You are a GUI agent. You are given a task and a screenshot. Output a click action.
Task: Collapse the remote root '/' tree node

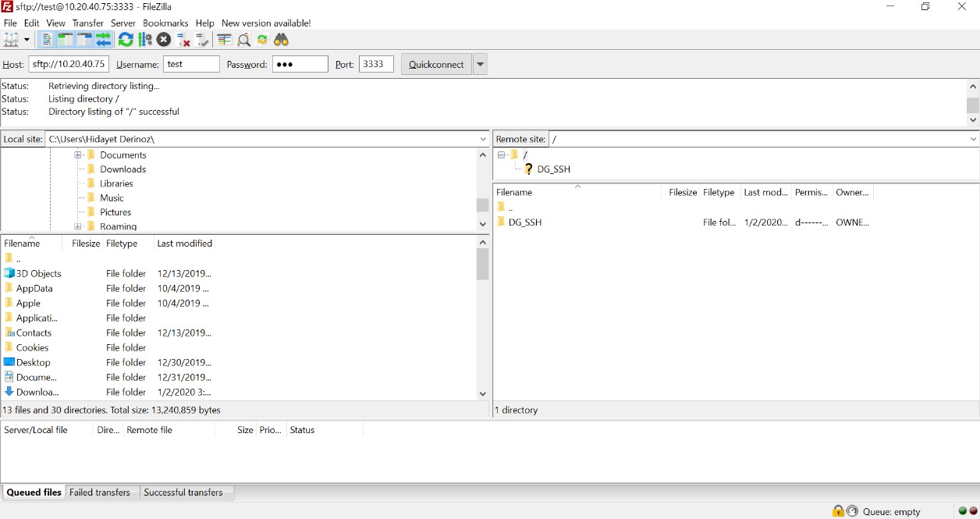pos(501,155)
